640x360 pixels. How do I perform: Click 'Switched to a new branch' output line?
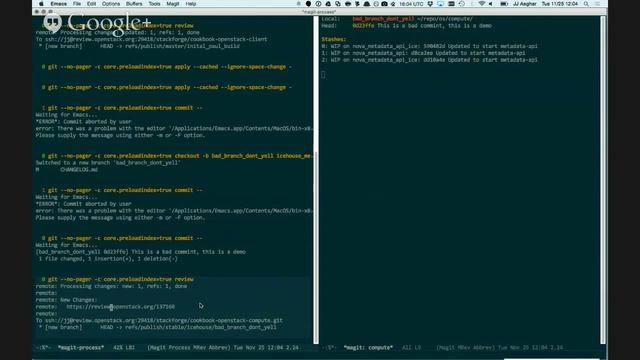click(x=108, y=163)
